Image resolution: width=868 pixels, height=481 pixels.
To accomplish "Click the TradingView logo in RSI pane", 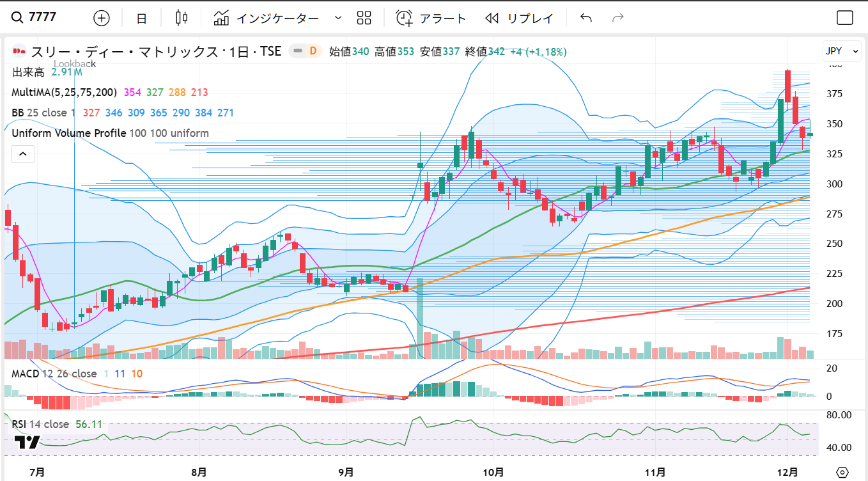I will coord(27,442).
